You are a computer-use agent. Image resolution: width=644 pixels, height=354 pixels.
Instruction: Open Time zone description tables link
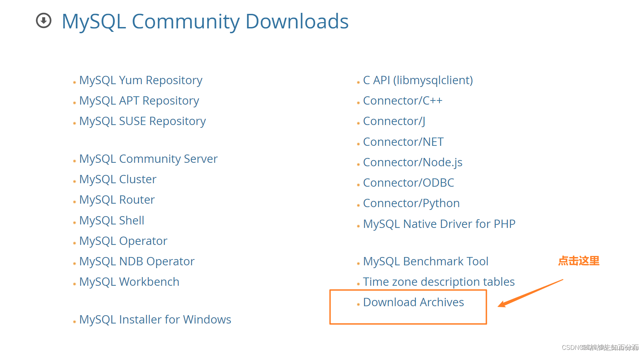[439, 282]
